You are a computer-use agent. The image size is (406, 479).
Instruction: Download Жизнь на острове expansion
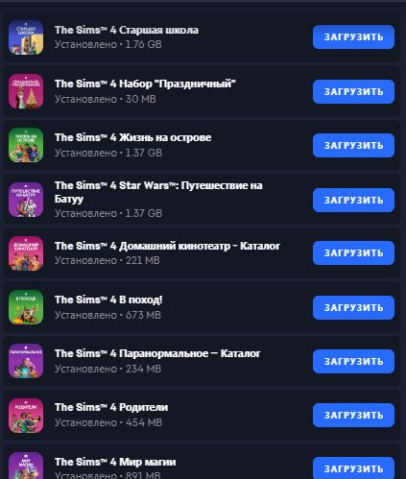point(354,145)
